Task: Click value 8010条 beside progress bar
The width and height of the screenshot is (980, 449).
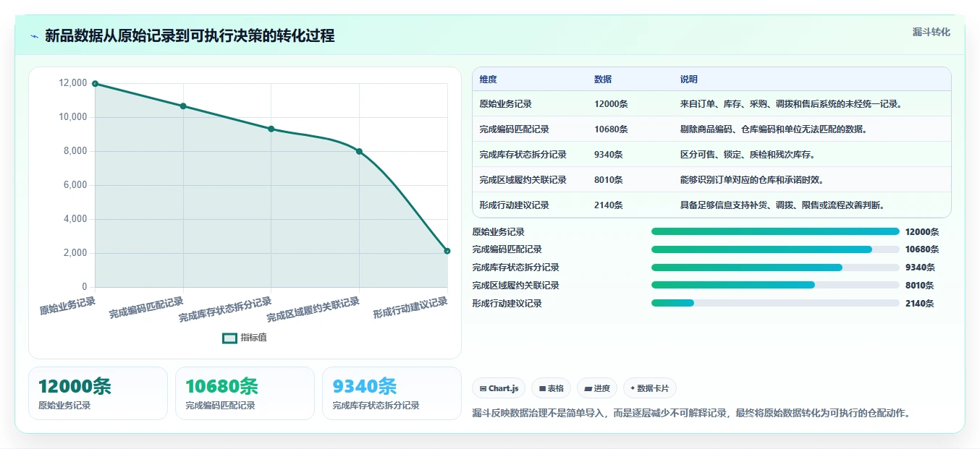Action: click(x=920, y=286)
